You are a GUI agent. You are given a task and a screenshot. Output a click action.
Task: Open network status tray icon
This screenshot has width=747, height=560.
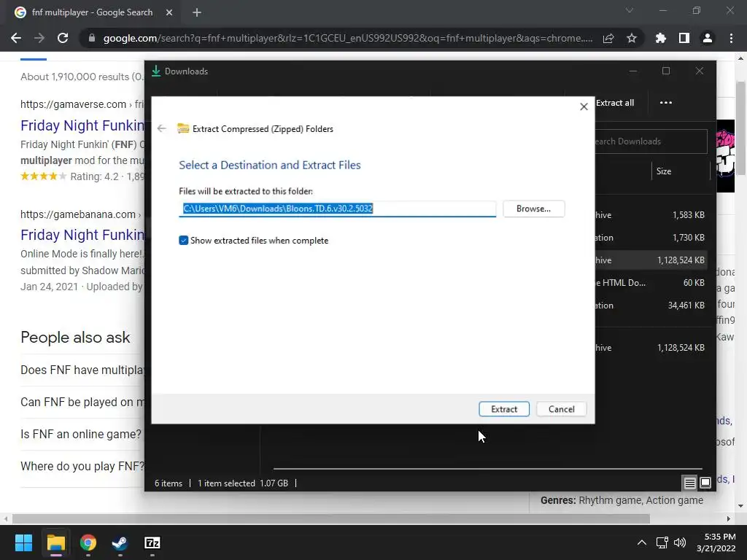(662, 542)
